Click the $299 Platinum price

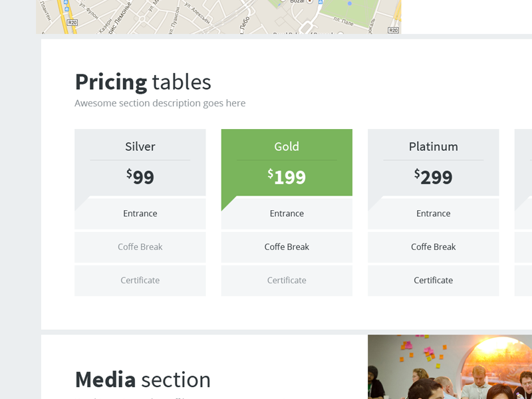(433, 176)
